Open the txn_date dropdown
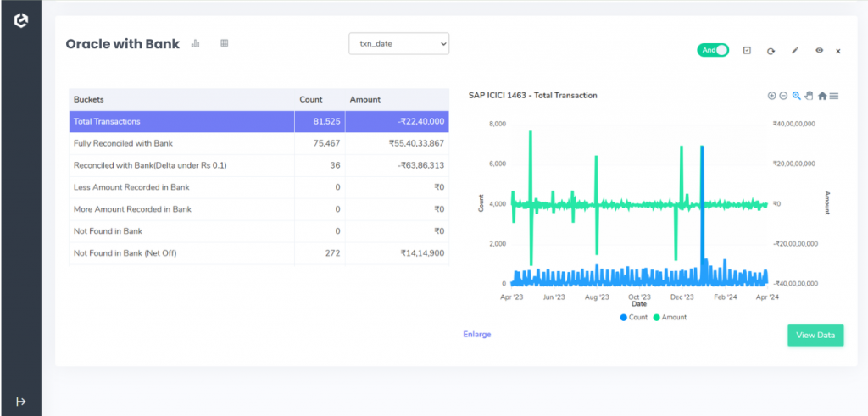Viewport: 868px width, 416px height. (398, 44)
